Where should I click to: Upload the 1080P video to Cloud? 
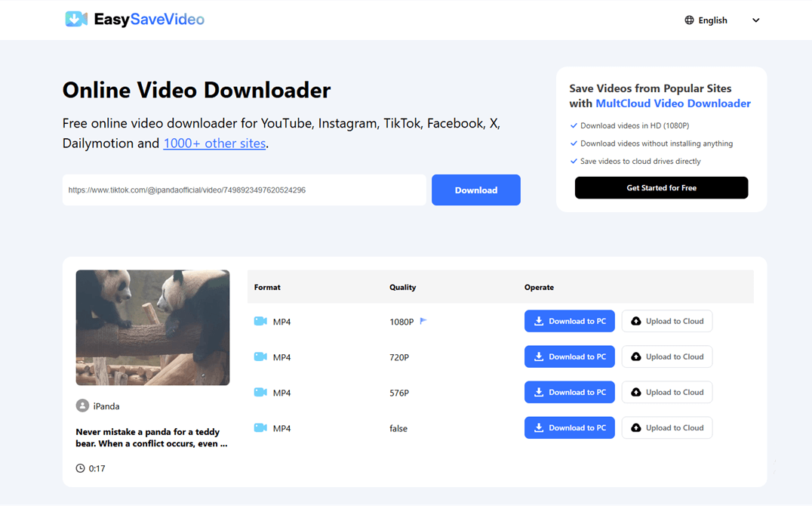(x=667, y=321)
